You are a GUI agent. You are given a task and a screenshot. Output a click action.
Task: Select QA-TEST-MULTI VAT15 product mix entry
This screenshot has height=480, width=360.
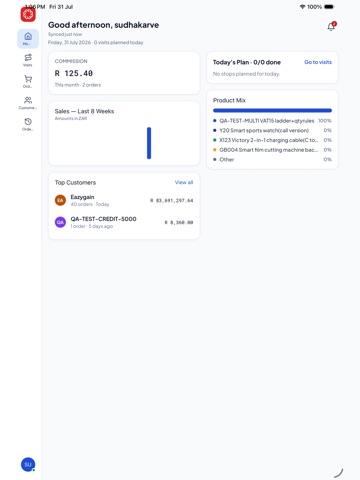pyautogui.click(x=272, y=121)
